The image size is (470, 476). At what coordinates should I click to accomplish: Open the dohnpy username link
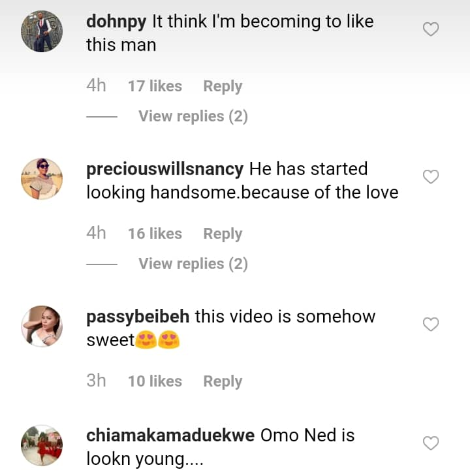click(116, 22)
